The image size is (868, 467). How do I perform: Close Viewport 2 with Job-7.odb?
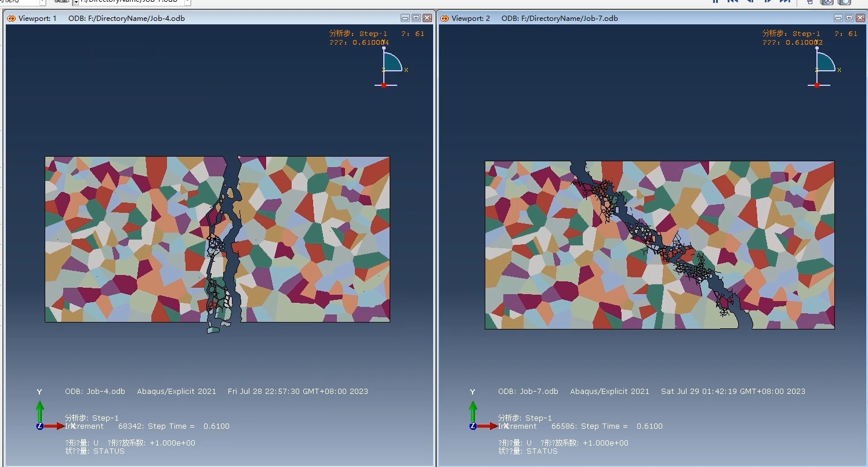pos(860,19)
